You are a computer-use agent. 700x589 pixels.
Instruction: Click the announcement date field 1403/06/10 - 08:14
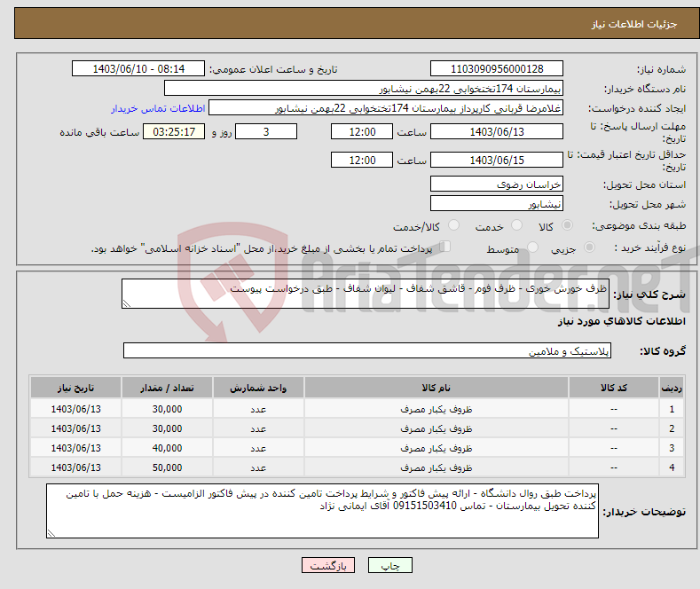pos(138,68)
